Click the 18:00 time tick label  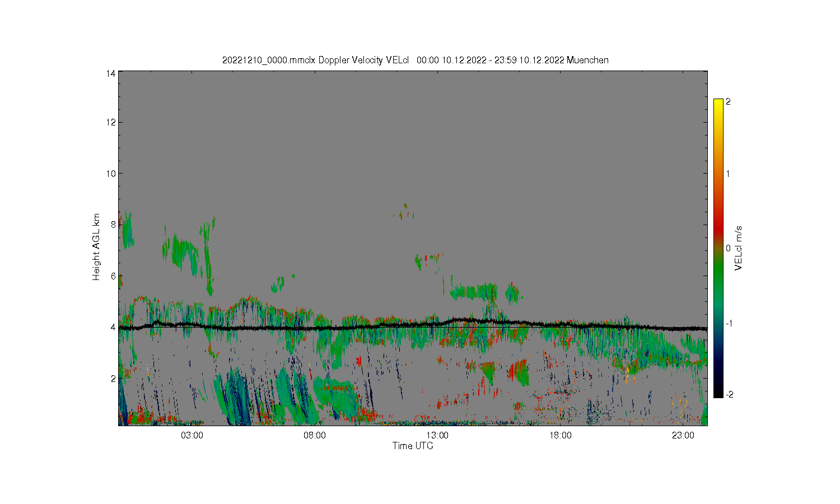coord(561,436)
